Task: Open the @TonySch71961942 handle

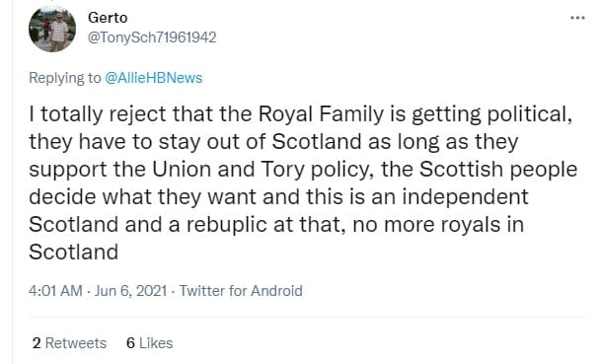Action: coord(152,37)
